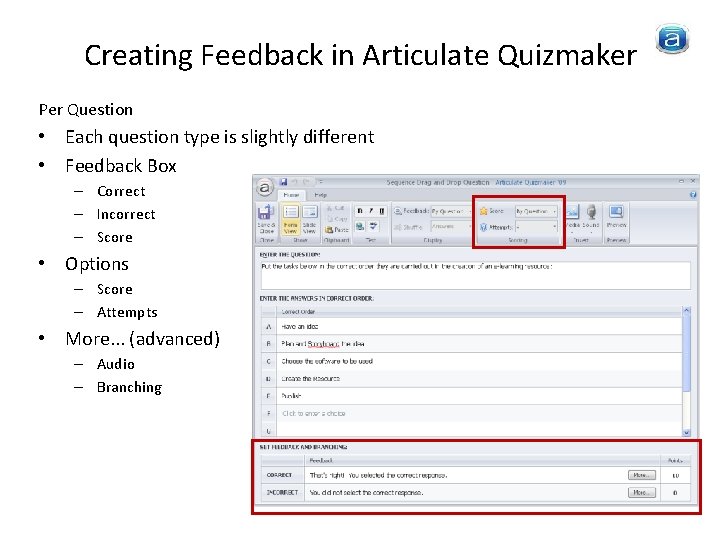The height and width of the screenshot is (540, 720).
Task: Select the Home ribbon tab
Action: (x=291, y=195)
